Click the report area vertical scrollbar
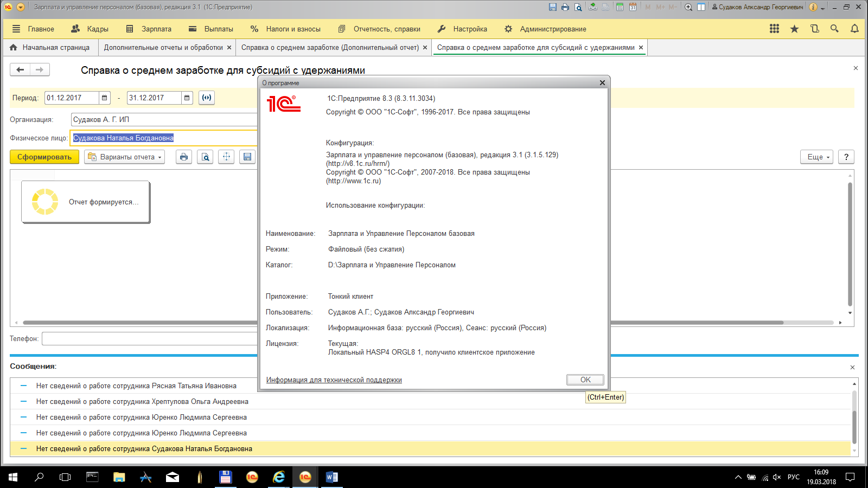The width and height of the screenshot is (868, 488). pyautogui.click(x=850, y=244)
